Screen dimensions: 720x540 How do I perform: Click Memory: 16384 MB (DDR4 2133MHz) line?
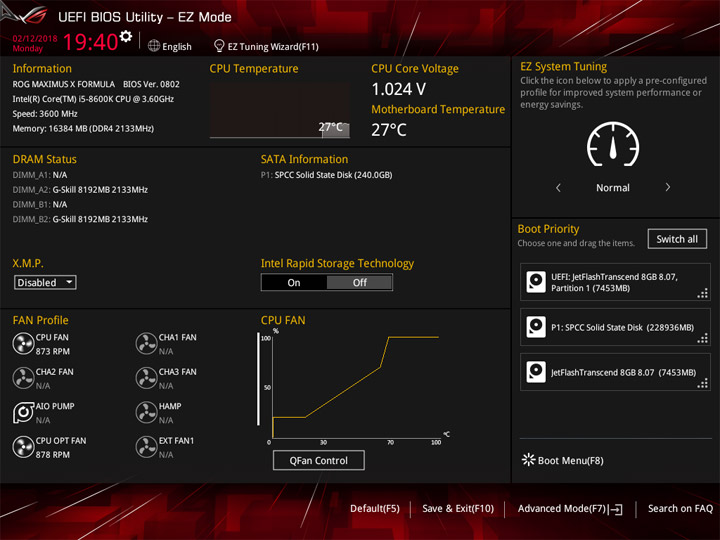tap(83, 129)
